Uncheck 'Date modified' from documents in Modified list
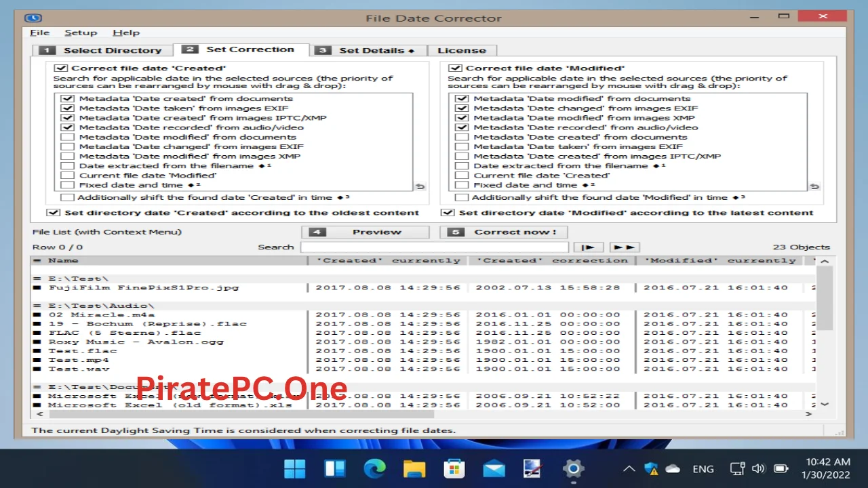This screenshot has height=488, width=868. pyautogui.click(x=462, y=99)
